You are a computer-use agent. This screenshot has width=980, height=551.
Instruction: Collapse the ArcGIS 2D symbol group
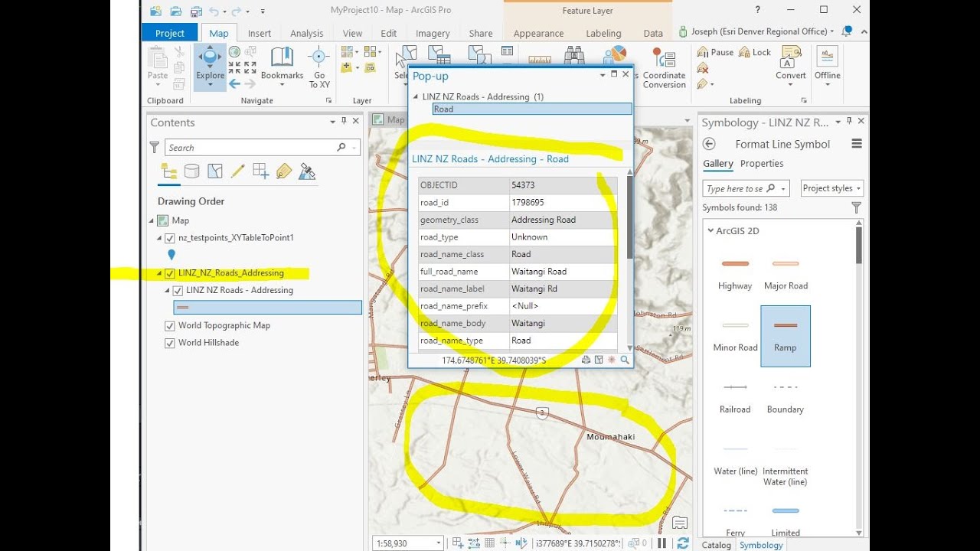710,231
